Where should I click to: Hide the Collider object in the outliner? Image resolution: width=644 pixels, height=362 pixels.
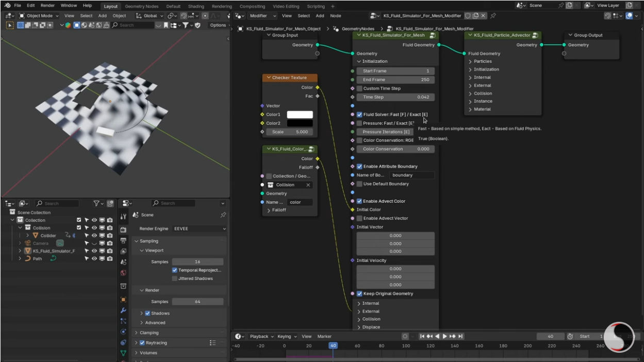pyautogui.click(x=94, y=236)
